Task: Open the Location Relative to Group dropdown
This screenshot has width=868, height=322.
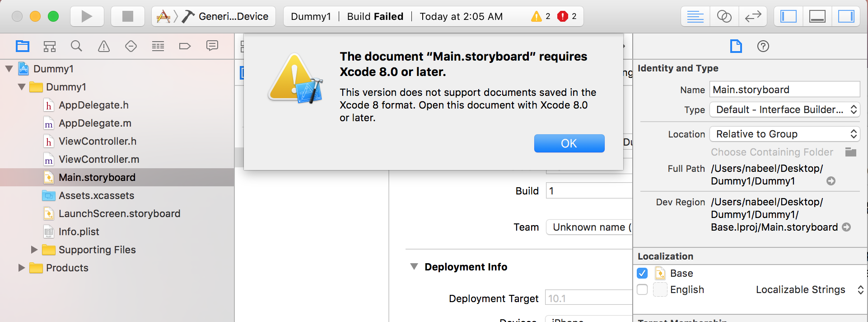Action: [x=784, y=134]
